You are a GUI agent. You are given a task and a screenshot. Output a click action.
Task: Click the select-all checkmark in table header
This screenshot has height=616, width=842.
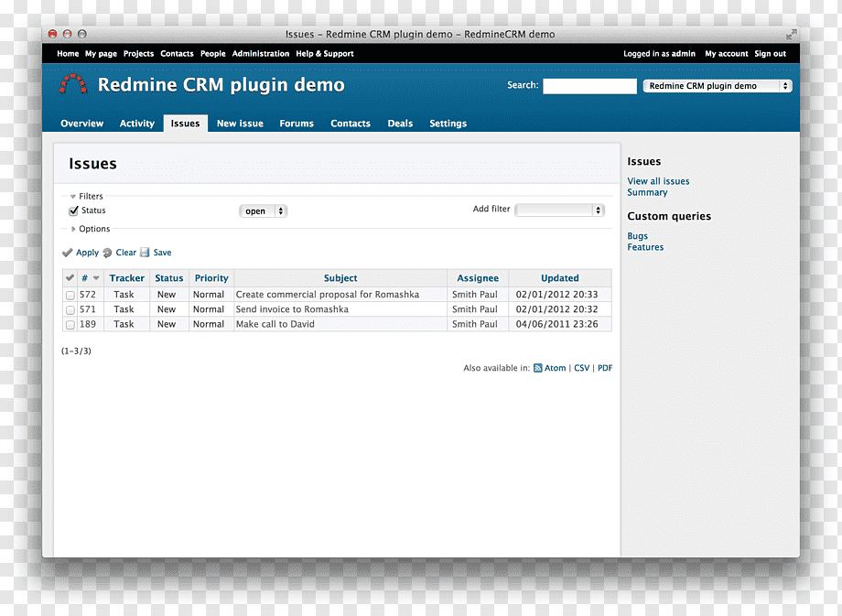(70, 277)
